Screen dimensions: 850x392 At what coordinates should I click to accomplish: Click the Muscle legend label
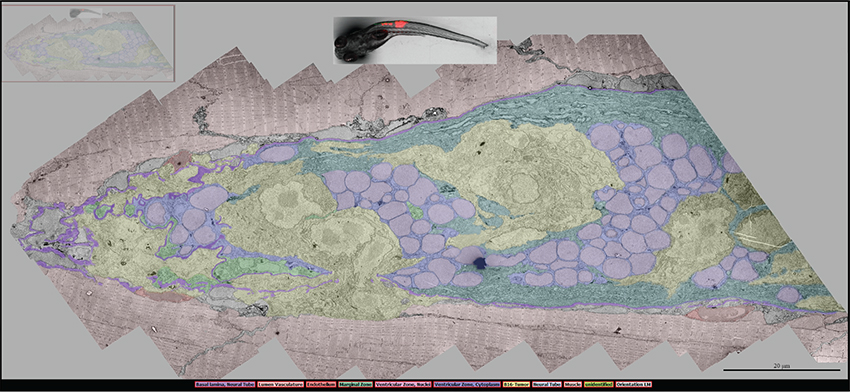coord(573,384)
